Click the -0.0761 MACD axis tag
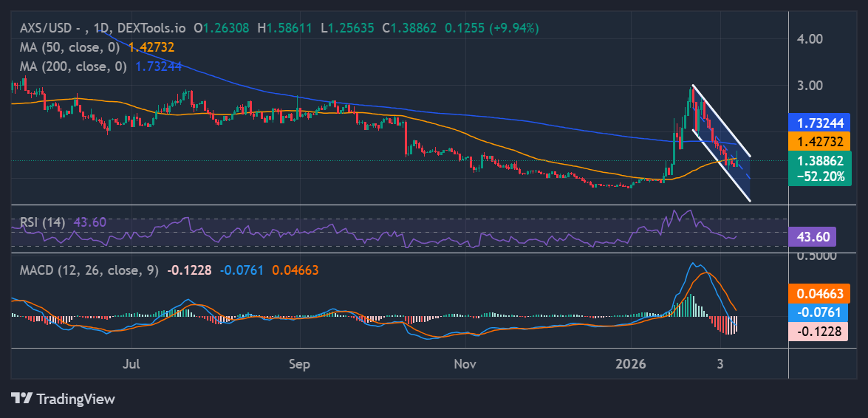Image resolution: width=868 pixels, height=418 pixels. [819, 312]
